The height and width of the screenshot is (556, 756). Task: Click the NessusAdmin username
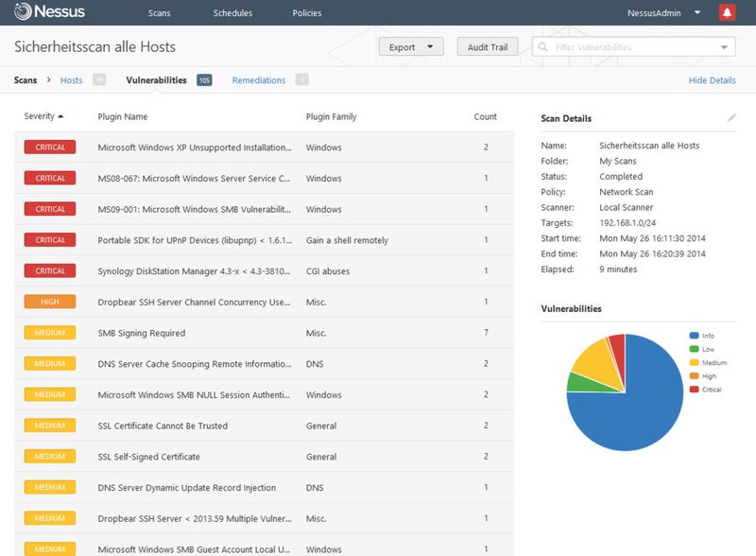point(654,13)
